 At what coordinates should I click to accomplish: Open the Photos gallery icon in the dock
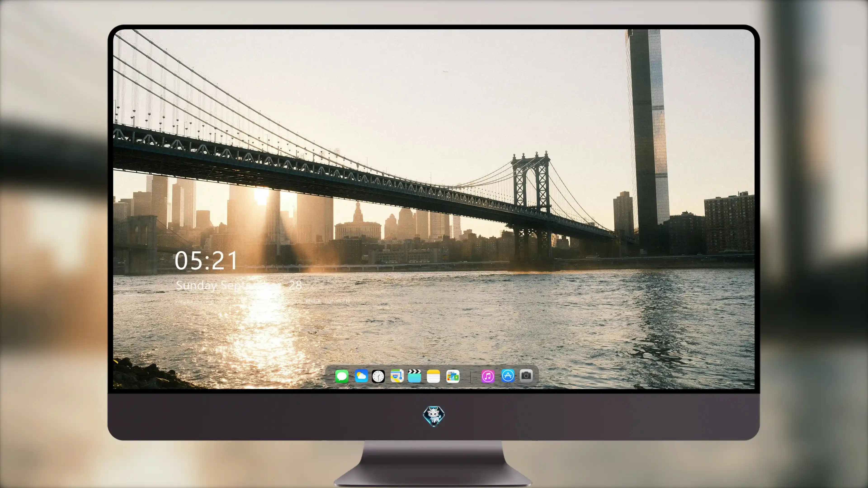pyautogui.click(x=453, y=376)
